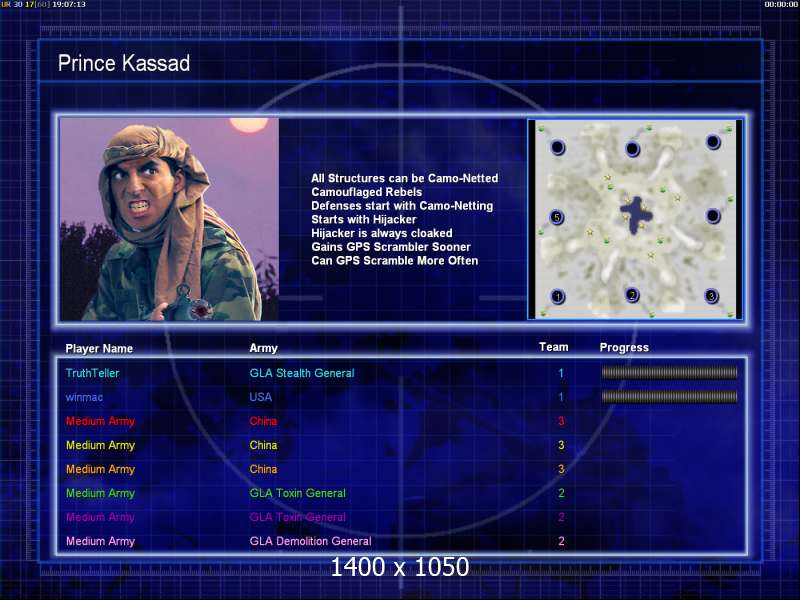The width and height of the screenshot is (800, 600).
Task: Click start position marker 1 on minimap
Action: point(558,296)
